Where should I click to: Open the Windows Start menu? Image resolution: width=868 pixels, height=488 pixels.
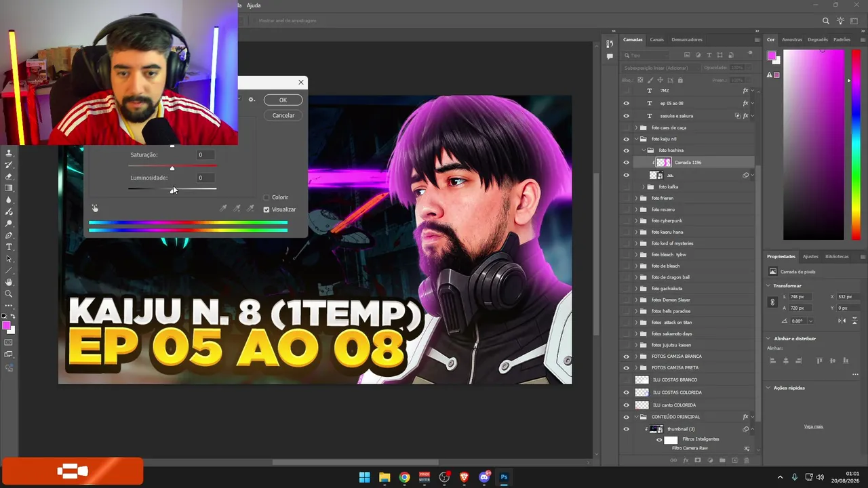click(x=364, y=477)
